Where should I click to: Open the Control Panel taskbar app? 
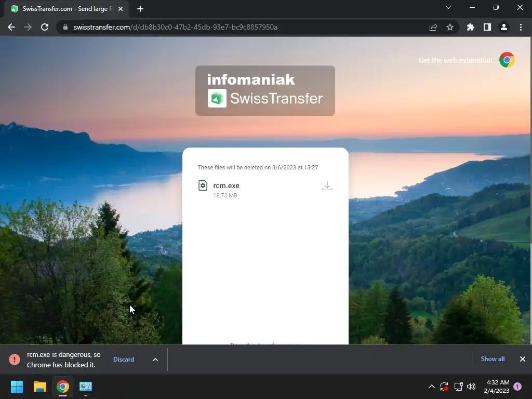point(86,387)
